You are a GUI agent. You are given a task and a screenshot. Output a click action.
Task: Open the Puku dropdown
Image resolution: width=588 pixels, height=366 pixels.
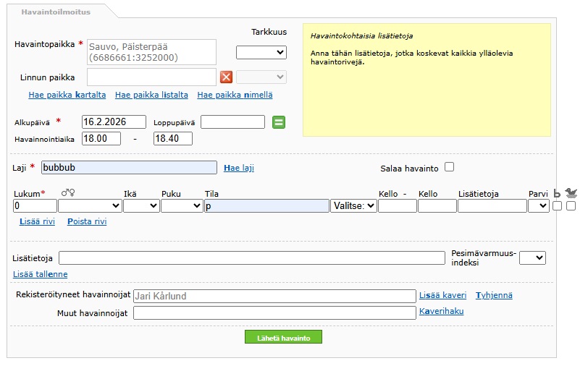pos(181,206)
